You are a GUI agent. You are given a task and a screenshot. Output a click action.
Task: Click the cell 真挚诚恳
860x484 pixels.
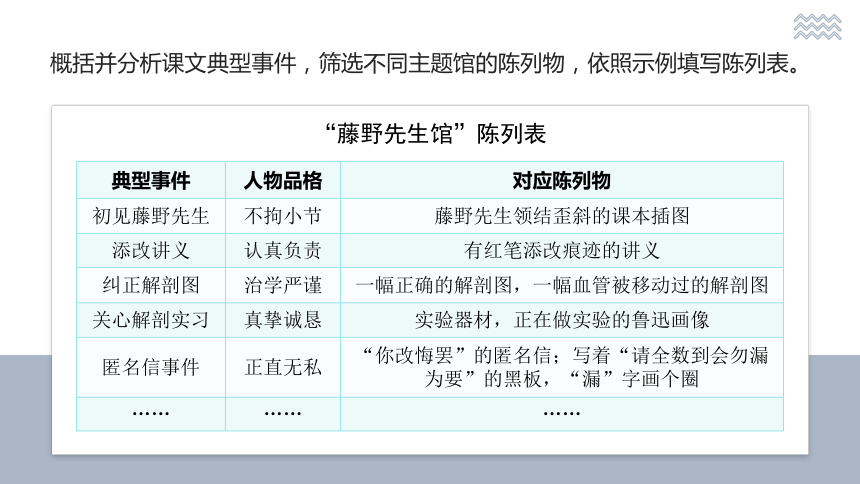pos(283,320)
